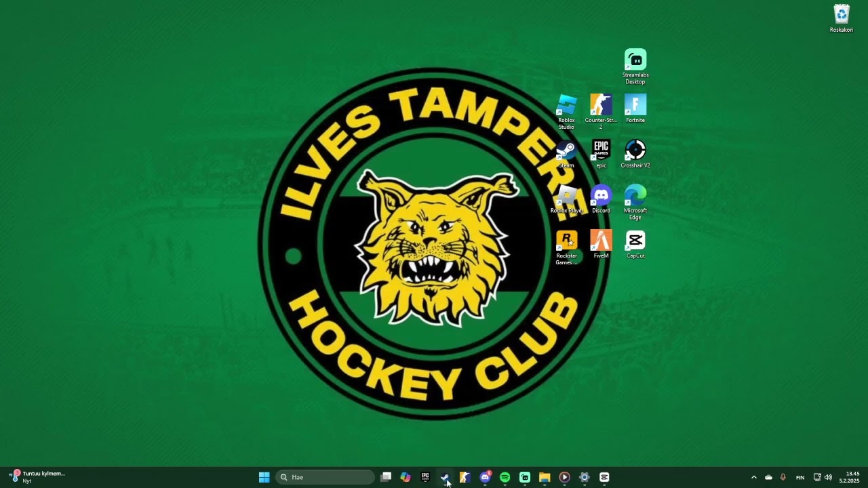Image resolution: width=868 pixels, height=488 pixels.
Task: Open Epic Games Launcher from the taskbar
Action: (425, 477)
